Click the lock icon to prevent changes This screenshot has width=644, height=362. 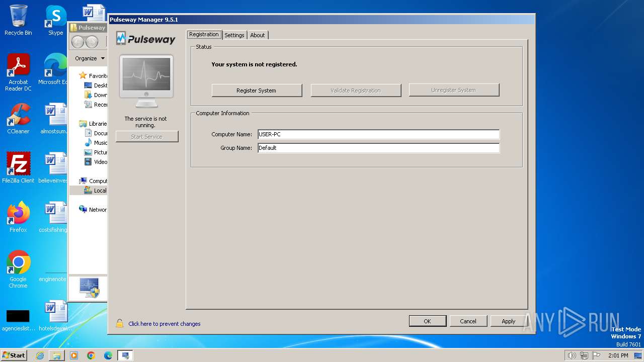tap(120, 323)
